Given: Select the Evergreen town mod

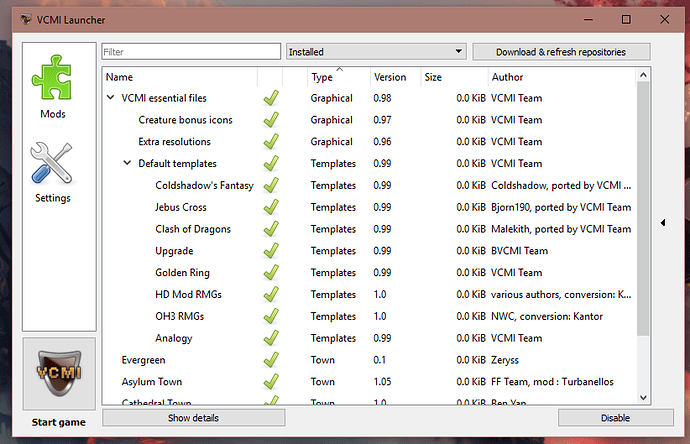Looking at the screenshot, I should pos(369,360).
